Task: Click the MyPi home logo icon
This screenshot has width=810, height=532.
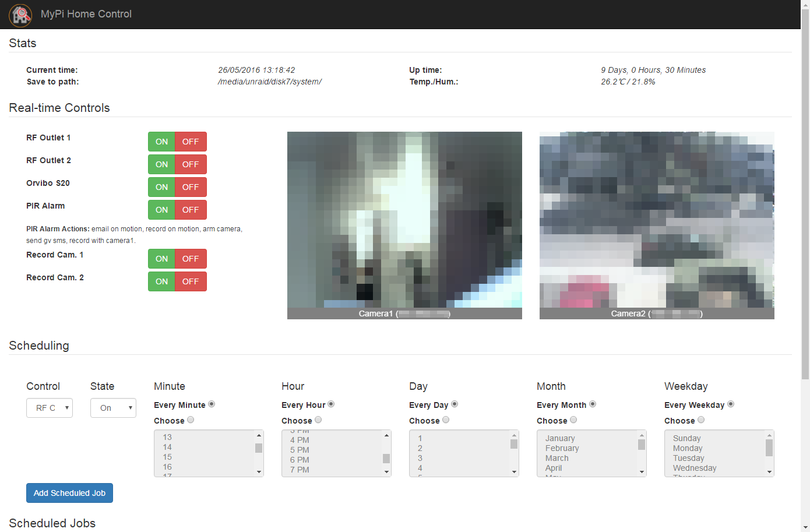Action: coord(20,15)
